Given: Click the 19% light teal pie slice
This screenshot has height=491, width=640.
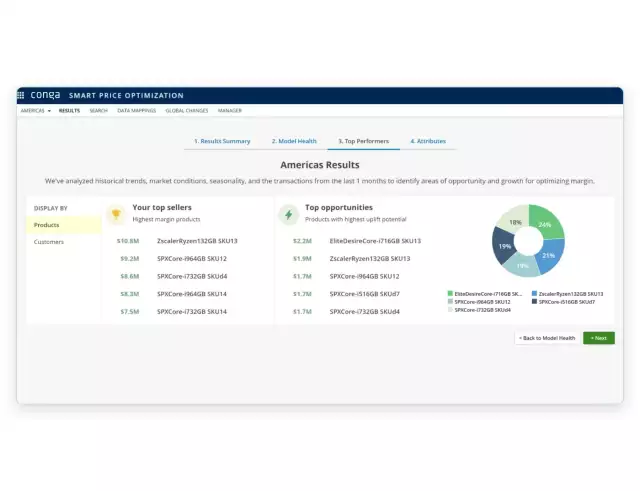Looking at the screenshot, I should [521, 266].
